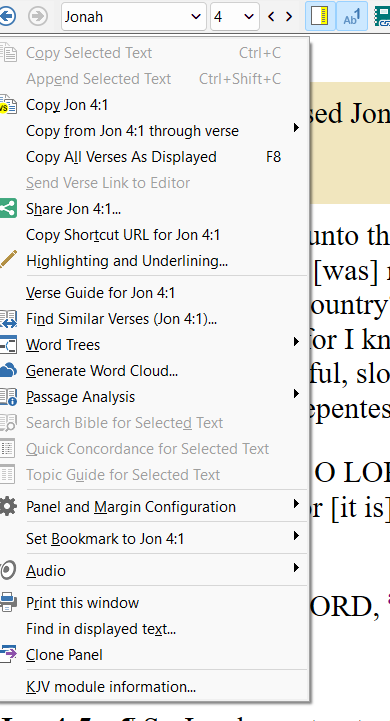Select Share Jon 4:1...
This screenshot has width=390, height=721.
point(154,209)
